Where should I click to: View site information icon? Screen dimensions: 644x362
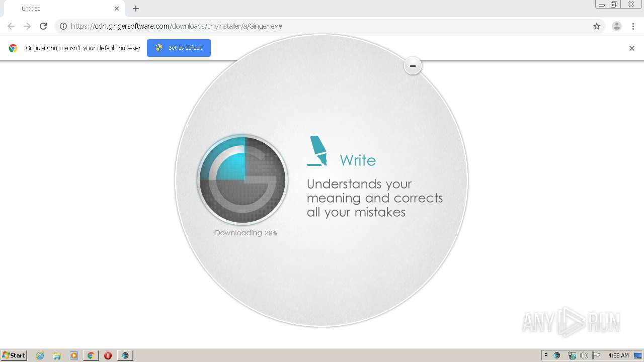[63, 26]
